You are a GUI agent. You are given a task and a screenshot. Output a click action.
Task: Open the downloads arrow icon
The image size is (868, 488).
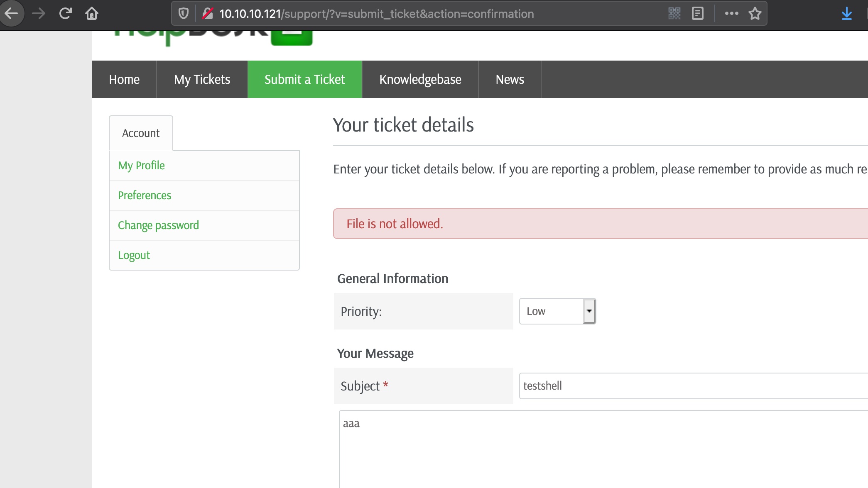click(846, 14)
